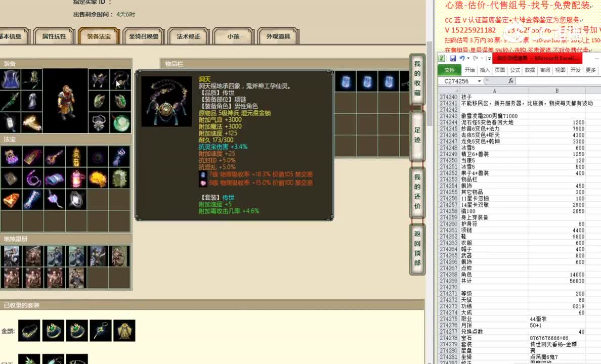Select the round green jade orb slot

[x=121, y=123]
